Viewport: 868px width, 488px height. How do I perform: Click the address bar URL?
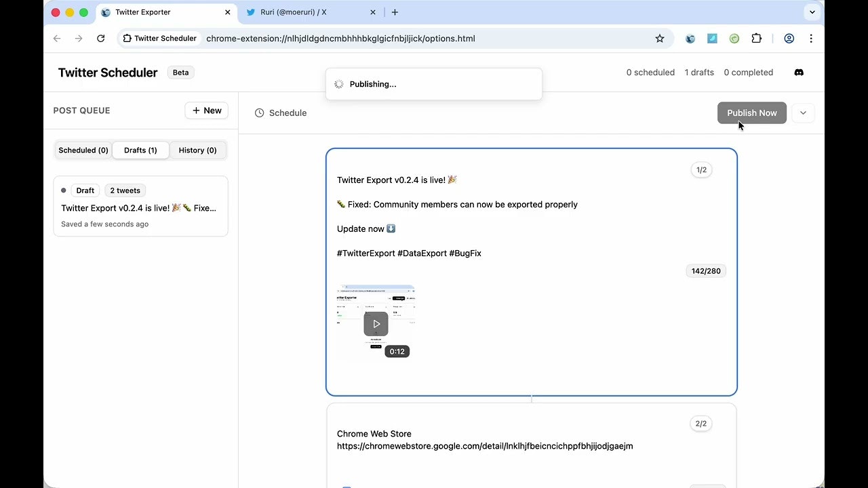pyautogui.click(x=340, y=39)
